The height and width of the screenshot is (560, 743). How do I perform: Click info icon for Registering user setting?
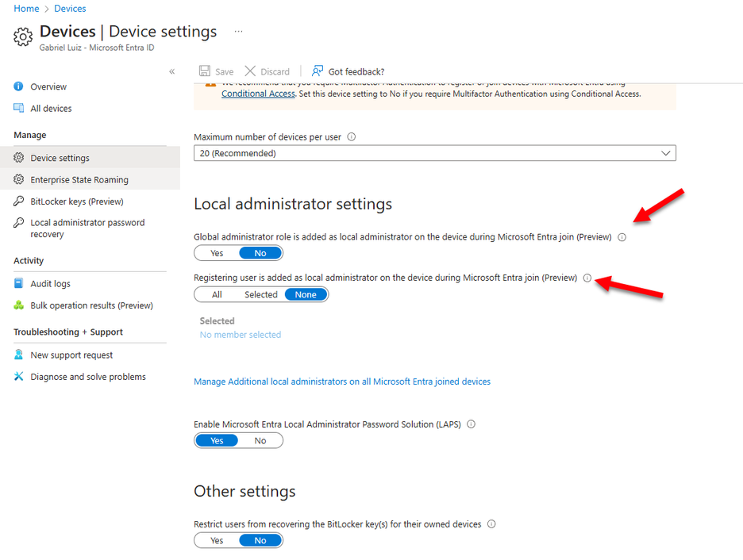(587, 278)
